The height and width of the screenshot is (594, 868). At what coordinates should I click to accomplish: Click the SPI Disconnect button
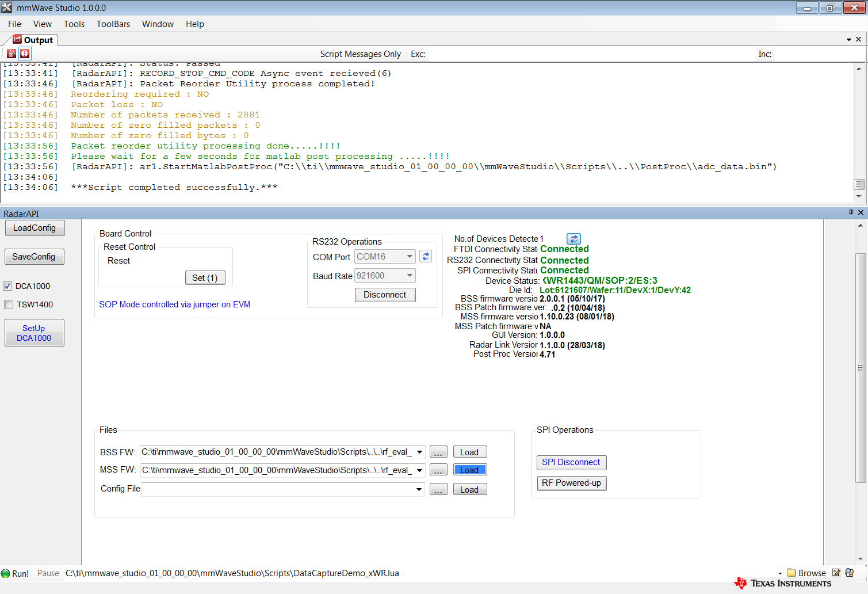571,462
